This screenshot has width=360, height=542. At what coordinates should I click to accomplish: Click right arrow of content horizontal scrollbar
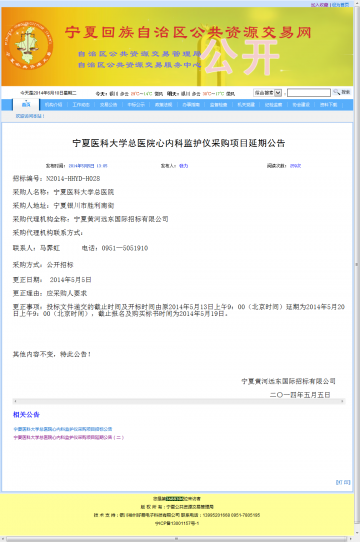tap(342, 401)
